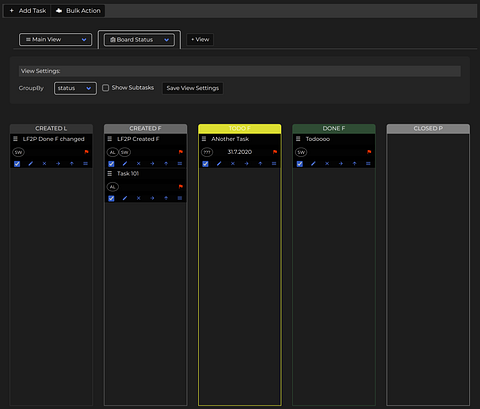The width and height of the screenshot is (480, 409).
Task: Click the pencil icon on LF2P Done F changed
Action: (x=31, y=164)
